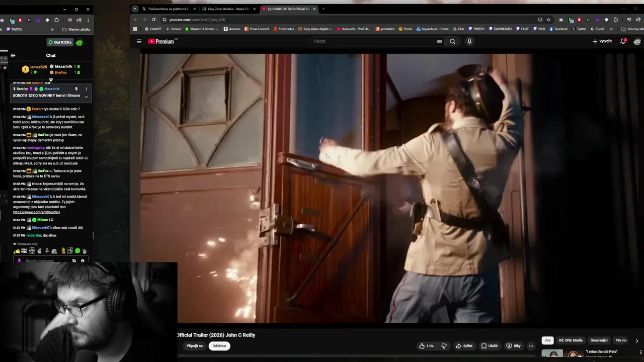
Task: Open the emote picker in chat input
Action: click(83, 261)
